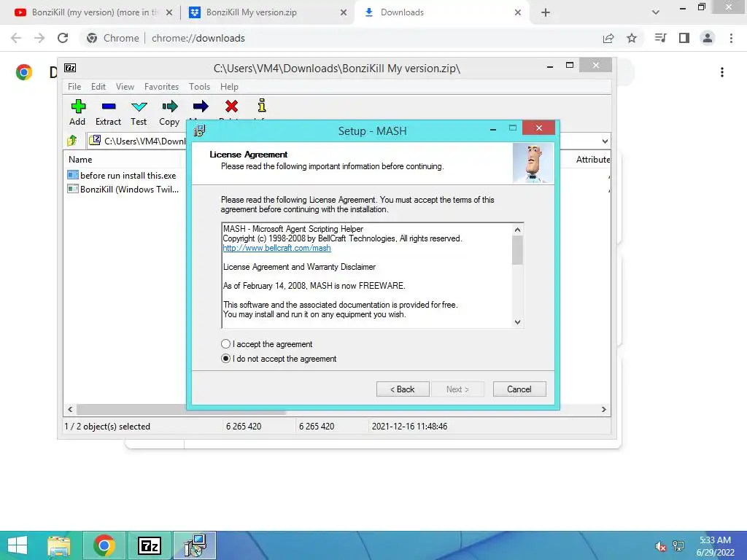
Task: Click the license agreement scrollbar thumb
Action: click(517, 250)
